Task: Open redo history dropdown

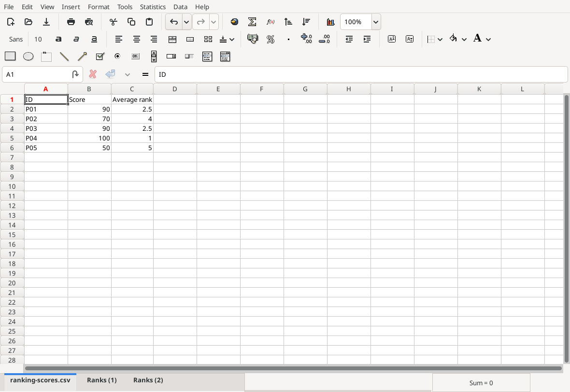Action: (214, 22)
